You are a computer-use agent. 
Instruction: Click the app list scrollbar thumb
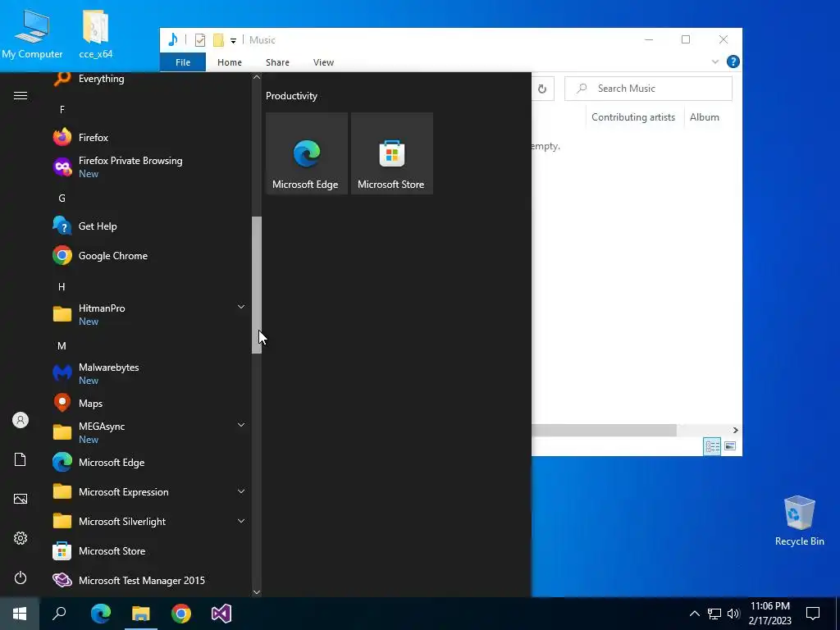tap(257, 285)
